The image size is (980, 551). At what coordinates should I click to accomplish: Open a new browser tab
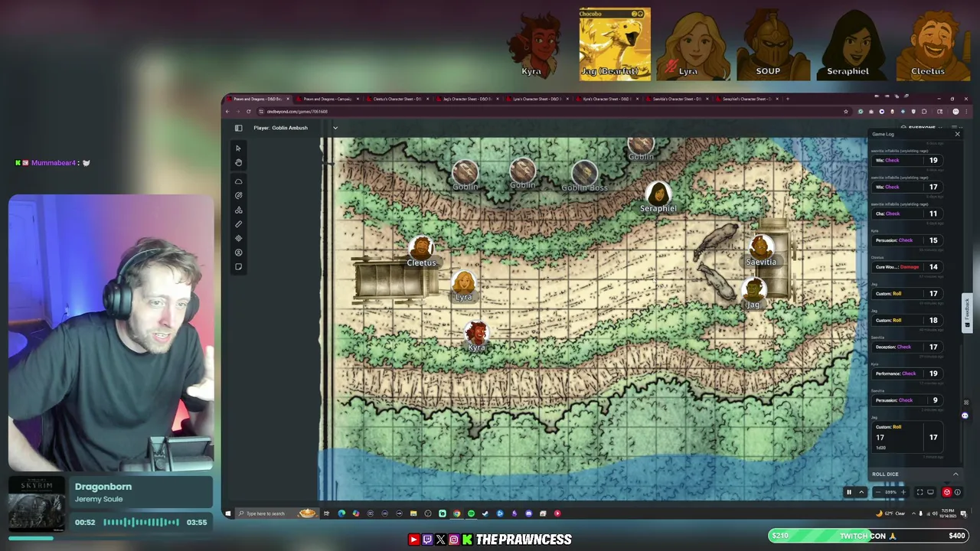(x=787, y=99)
